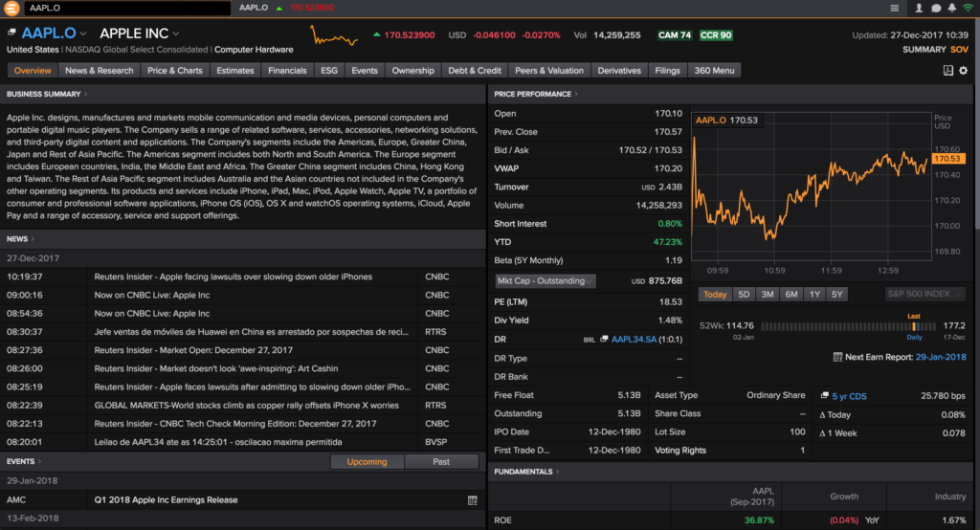Open the settings gear icon
Viewport: 980px width, 530px height.
[x=965, y=71]
